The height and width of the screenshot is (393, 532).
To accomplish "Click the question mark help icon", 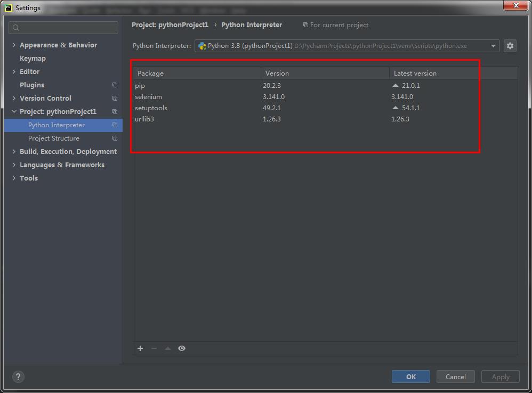I will click(x=18, y=376).
